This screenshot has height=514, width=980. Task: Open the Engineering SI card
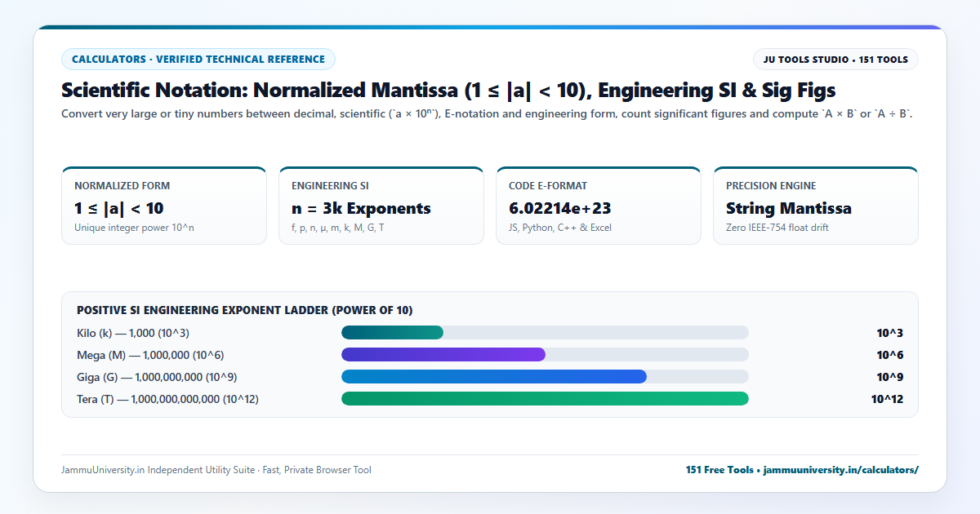click(381, 206)
